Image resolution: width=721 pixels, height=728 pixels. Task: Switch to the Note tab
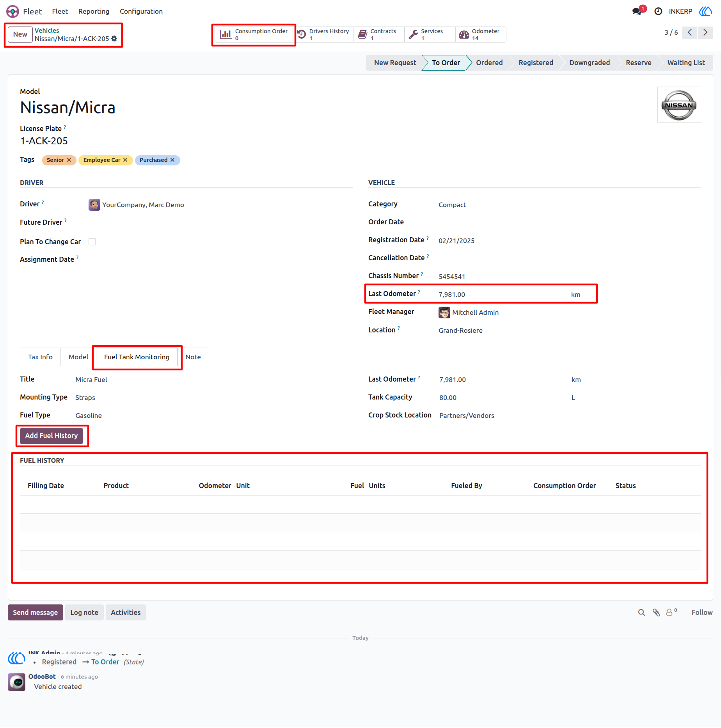coord(193,357)
